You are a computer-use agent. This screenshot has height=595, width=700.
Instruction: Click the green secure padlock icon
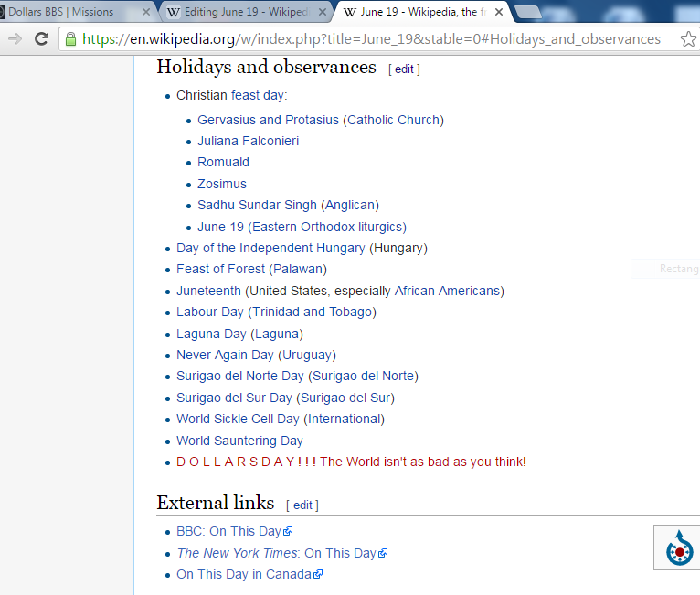coord(70,38)
